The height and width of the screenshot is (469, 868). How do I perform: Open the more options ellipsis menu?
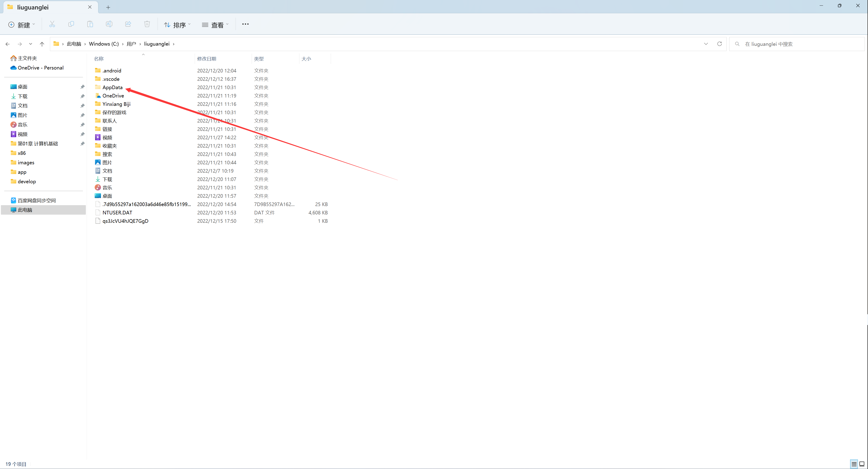point(245,24)
